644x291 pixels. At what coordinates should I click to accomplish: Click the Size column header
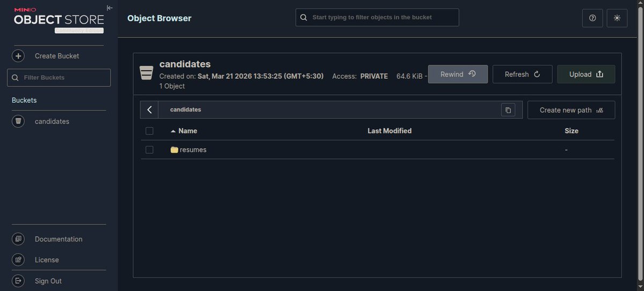[572, 131]
